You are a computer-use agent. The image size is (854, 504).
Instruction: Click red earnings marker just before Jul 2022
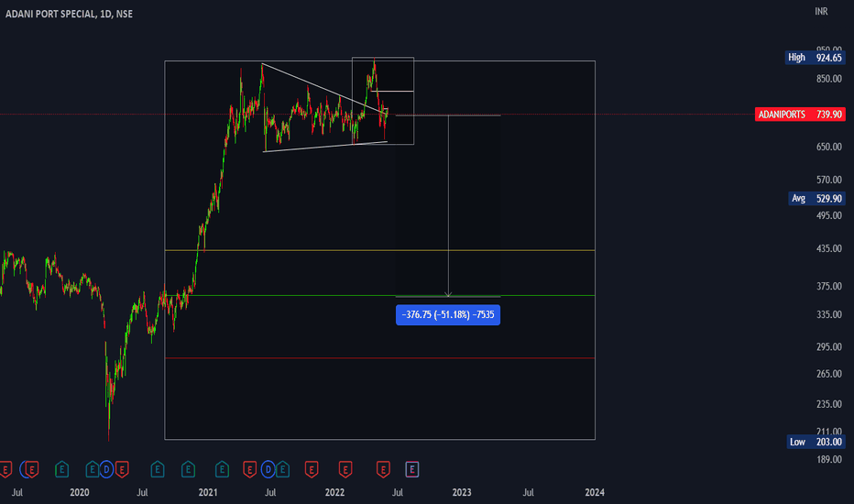(383, 469)
